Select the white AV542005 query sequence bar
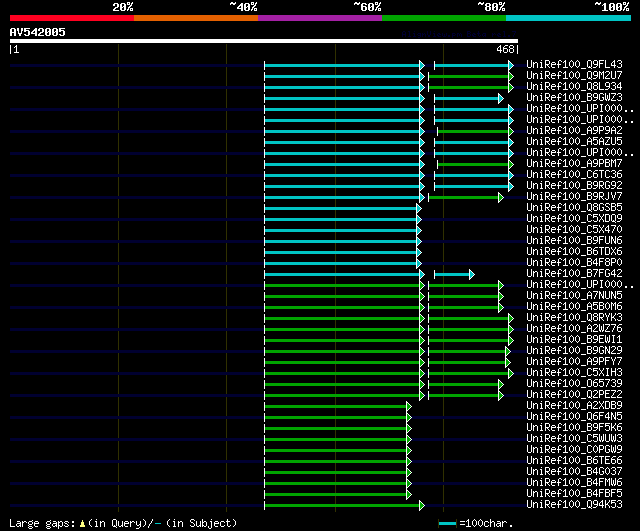This screenshot has height=531, width=640. pyautogui.click(x=264, y=41)
